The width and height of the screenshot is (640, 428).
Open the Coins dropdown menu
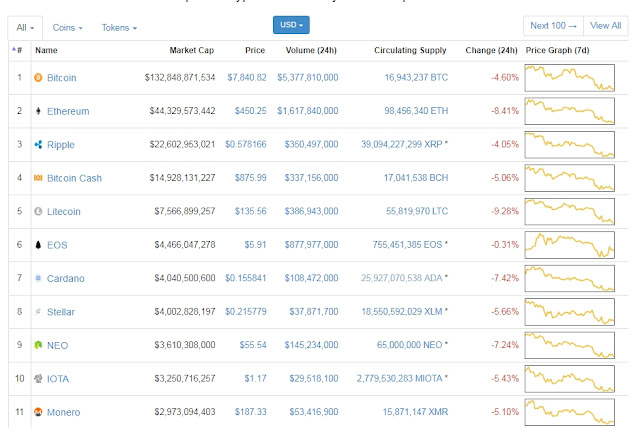tap(67, 28)
